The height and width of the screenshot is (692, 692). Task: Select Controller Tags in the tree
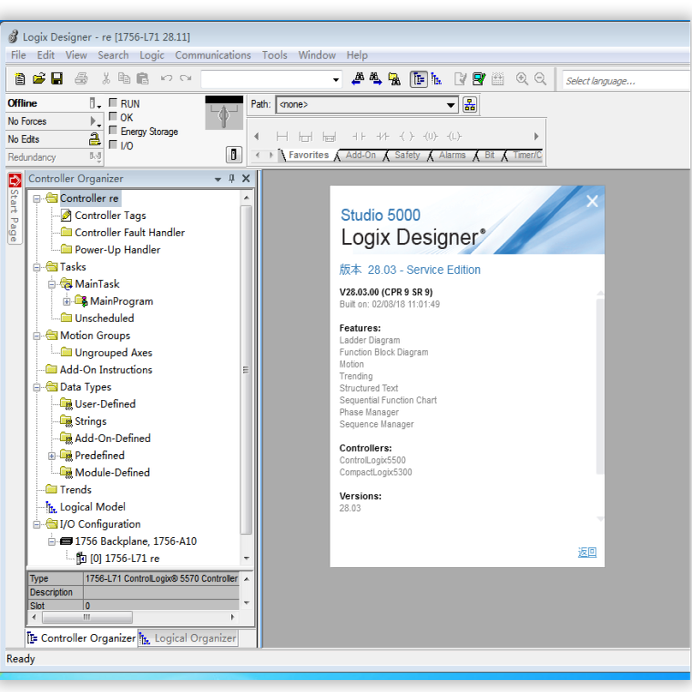110,215
